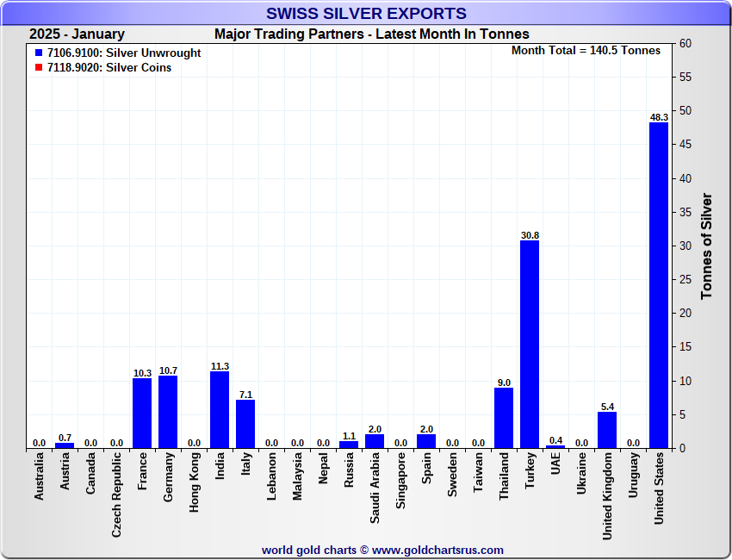The width and height of the screenshot is (732, 560).
Task: Click the 48.3 value label
Action: pyautogui.click(x=659, y=117)
